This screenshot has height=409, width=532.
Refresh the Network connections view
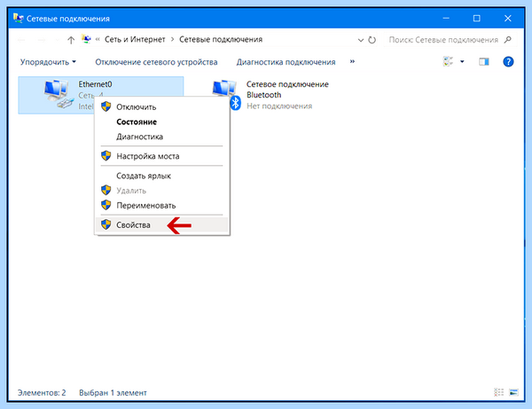pos(372,40)
